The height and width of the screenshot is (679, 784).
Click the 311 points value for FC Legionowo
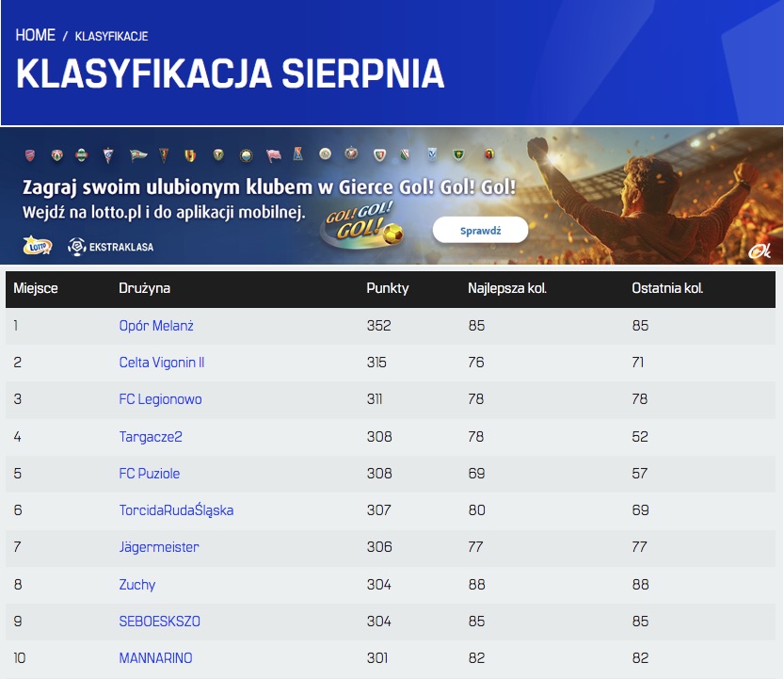click(375, 399)
